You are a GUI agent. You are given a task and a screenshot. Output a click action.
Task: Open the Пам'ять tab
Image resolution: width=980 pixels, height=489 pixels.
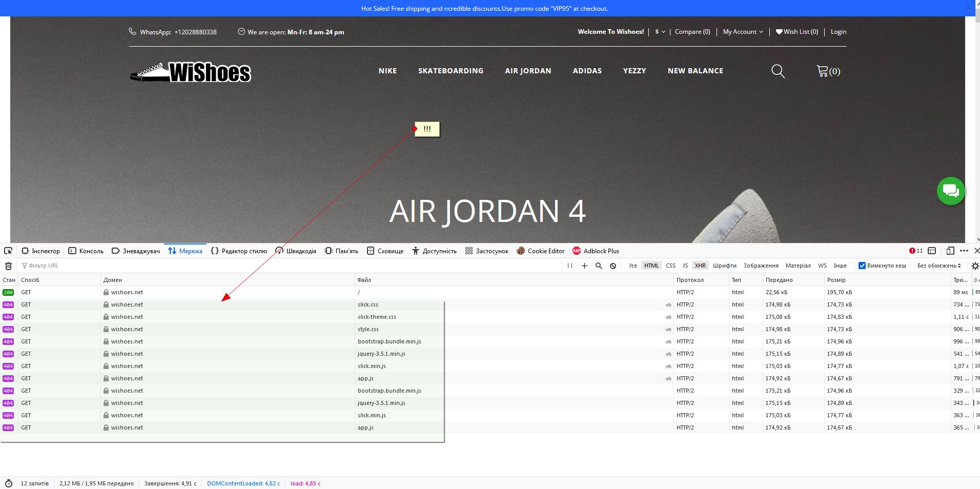[341, 251]
